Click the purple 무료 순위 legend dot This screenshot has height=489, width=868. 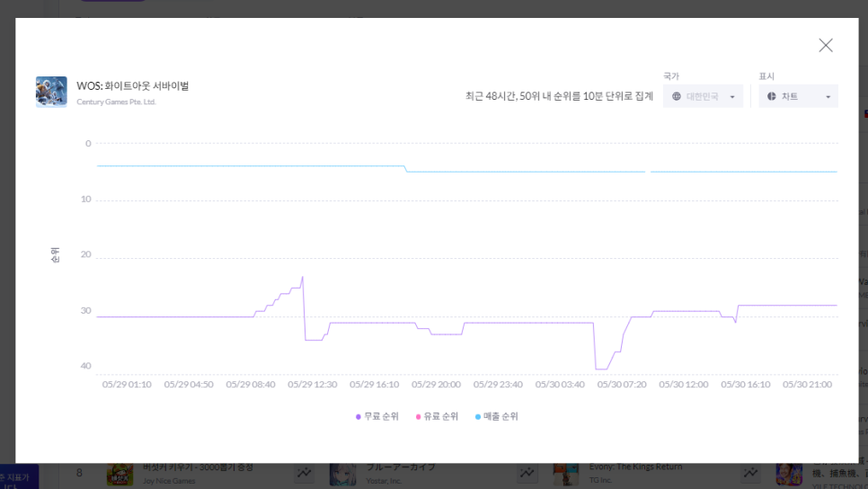point(359,417)
